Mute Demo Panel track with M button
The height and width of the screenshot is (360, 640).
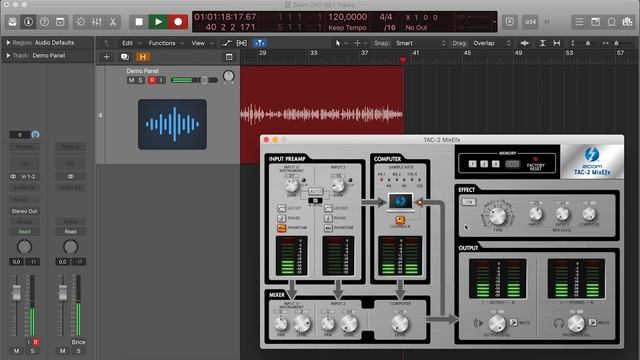point(131,80)
